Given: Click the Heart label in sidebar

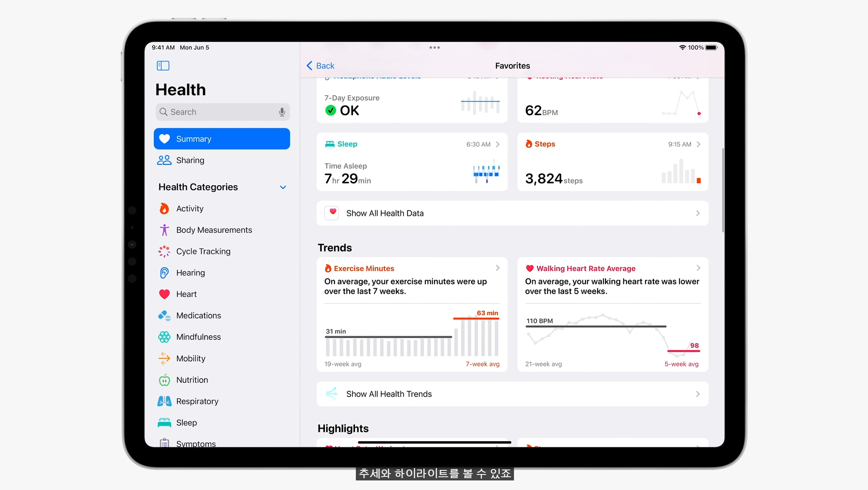Looking at the screenshot, I should [186, 294].
